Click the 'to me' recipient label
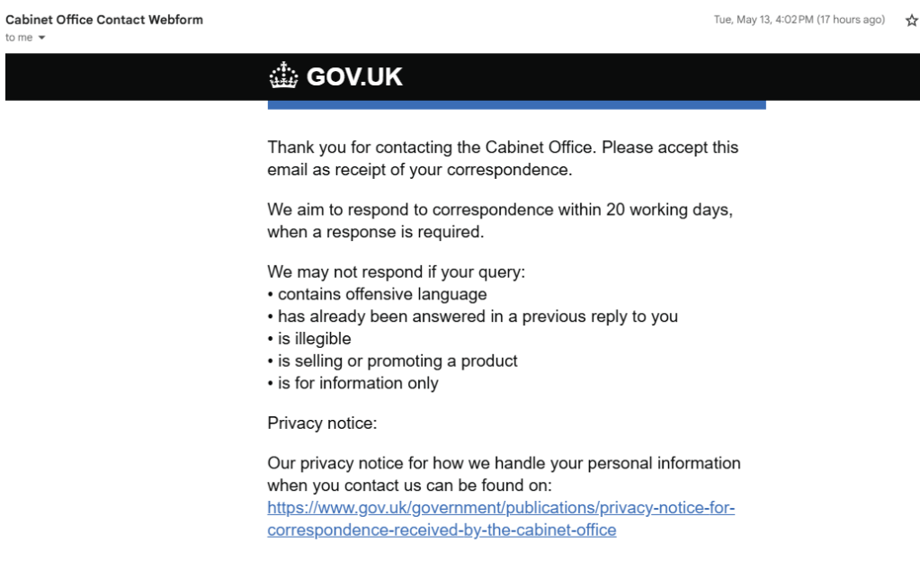This screenshot has width=920, height=588. pos(18,37)
